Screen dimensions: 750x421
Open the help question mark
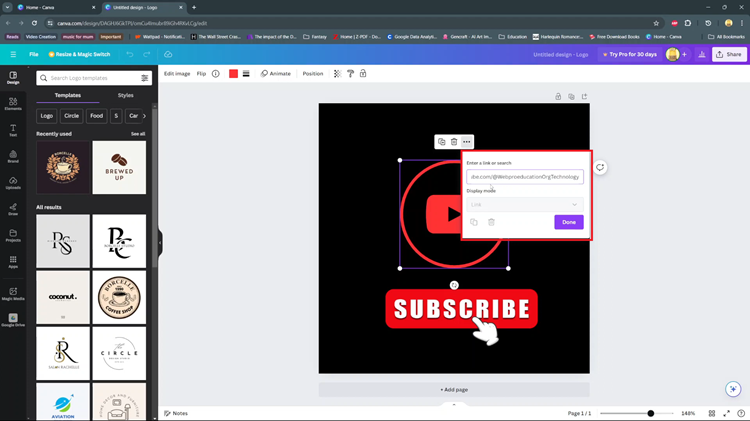(741, 413)
